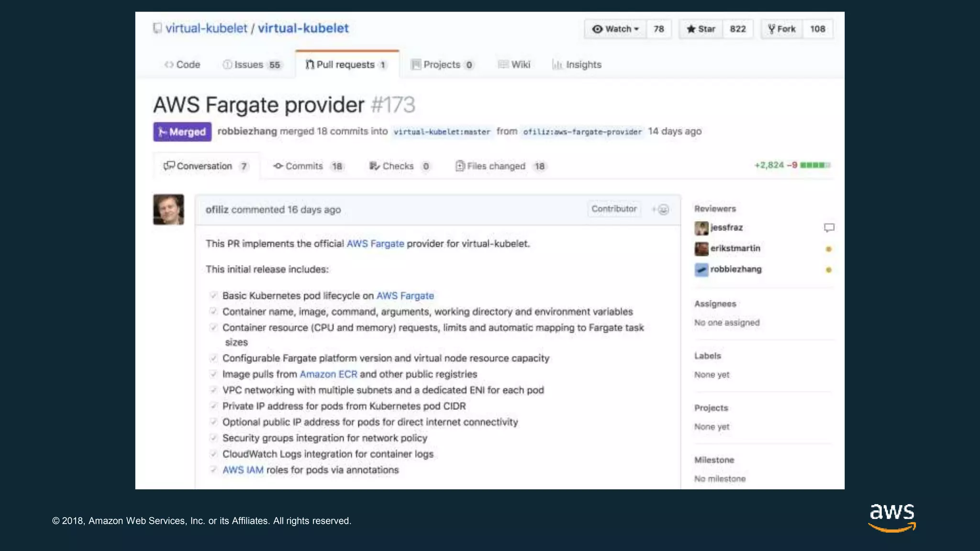Open the AWS IAM link

[x=243, y=470]
